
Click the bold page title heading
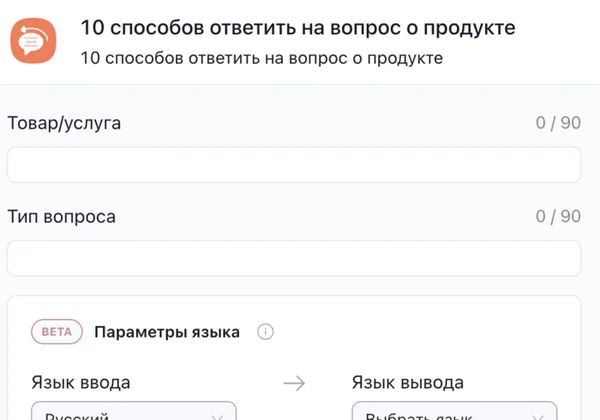coord(298,28)
